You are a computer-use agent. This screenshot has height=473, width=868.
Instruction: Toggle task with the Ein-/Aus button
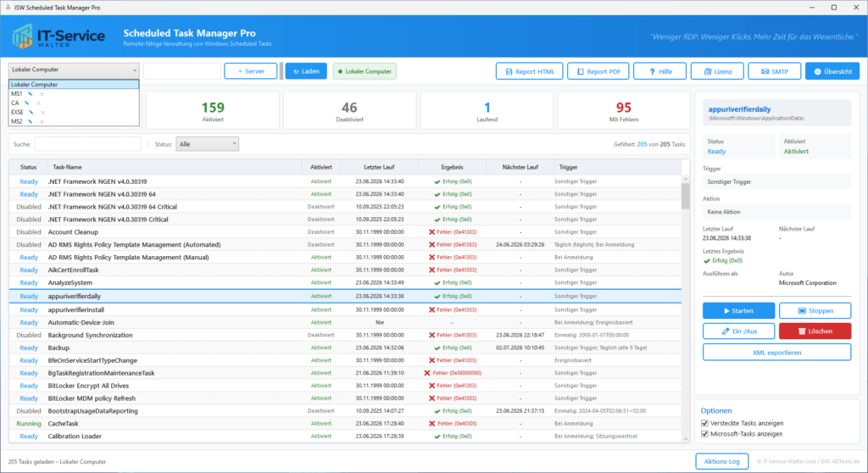pyautogui.click(x=739, y=331)
